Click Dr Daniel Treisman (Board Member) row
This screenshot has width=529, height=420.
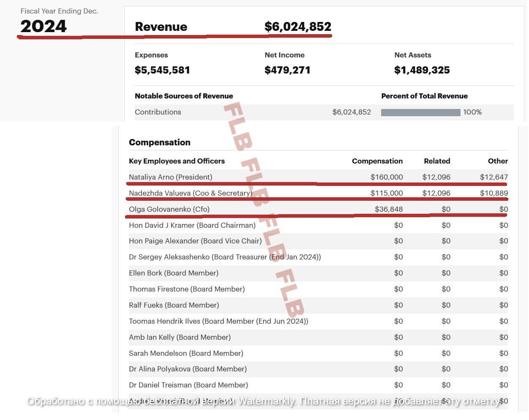[x=188, y=385]
